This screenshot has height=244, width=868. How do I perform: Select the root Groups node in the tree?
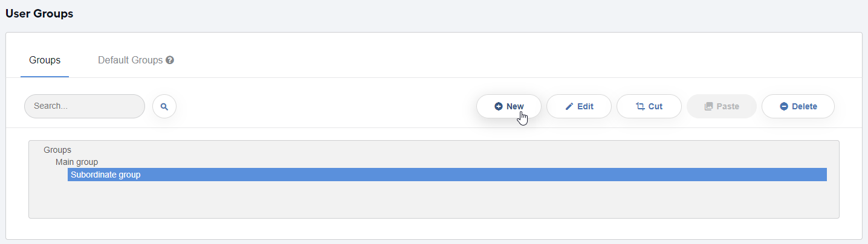[57, 150]
